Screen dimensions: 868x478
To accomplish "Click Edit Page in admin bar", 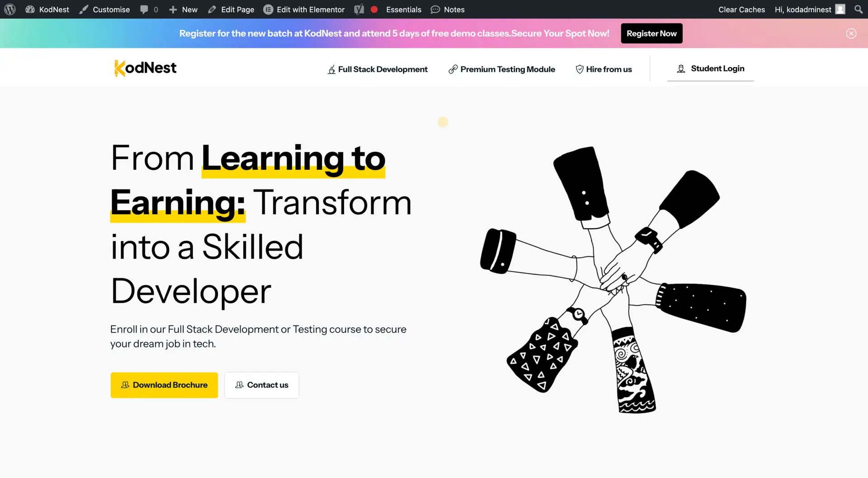I will (x=231, y=9).
